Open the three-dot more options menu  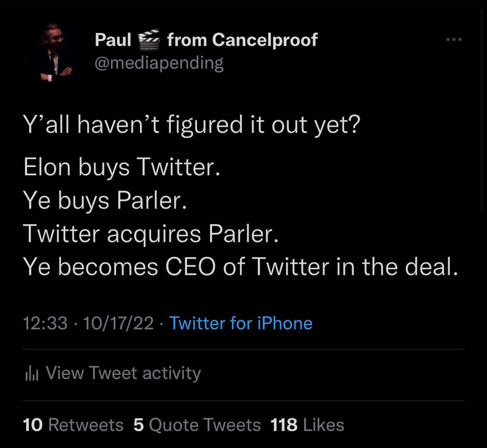(x=454, y=39)
